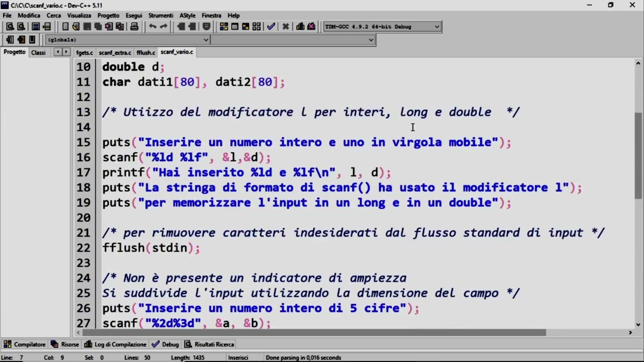644x362 pixels.
Task: Open the AStyle menu
Action: (x=188, y=16)
